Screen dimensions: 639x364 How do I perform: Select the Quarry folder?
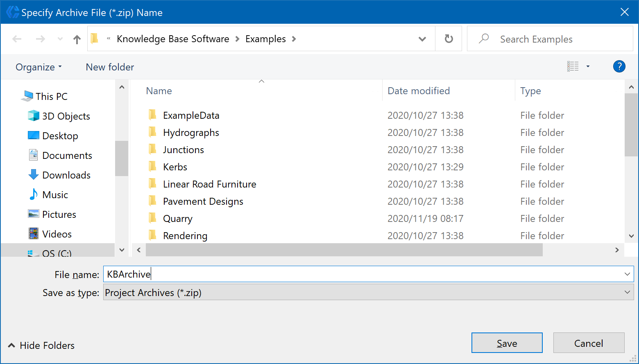click(177, 219)
